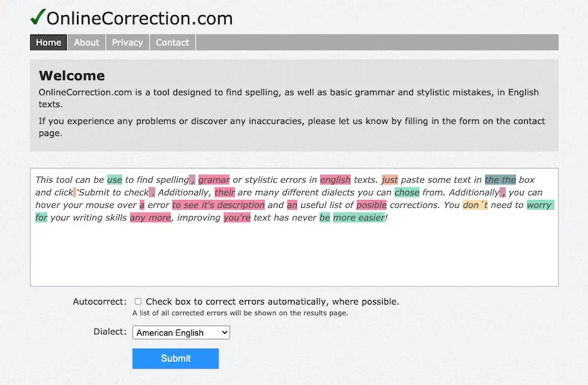The height and width of the screenshot is (385, 588).
Task: Open the Home tab
Action: (48, 42)
